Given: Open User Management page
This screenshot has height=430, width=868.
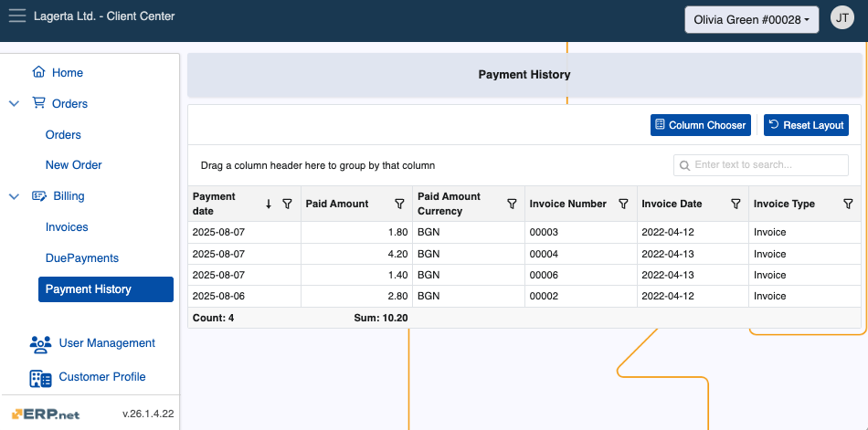Looking at the screenshot, I should [106, 343].
